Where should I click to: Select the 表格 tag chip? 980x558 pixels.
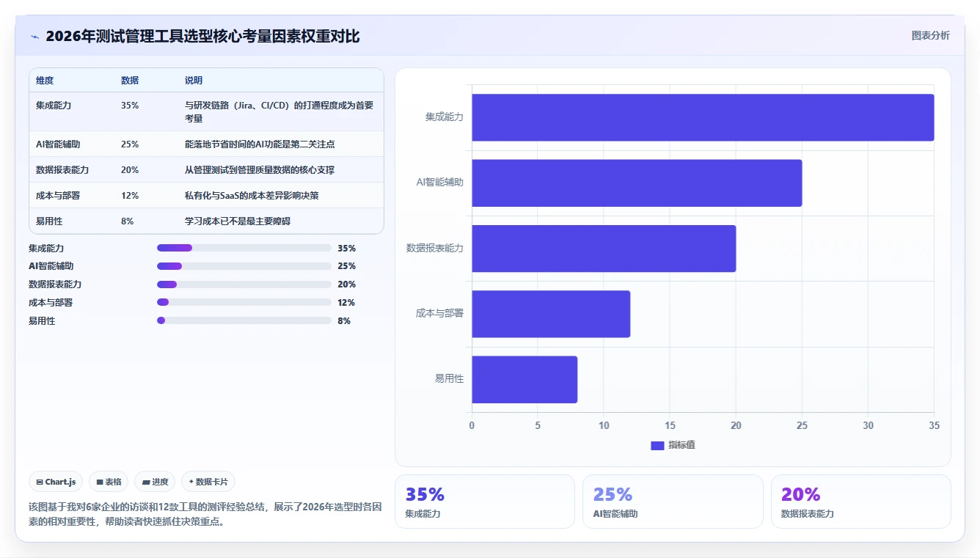click(109, 482)
